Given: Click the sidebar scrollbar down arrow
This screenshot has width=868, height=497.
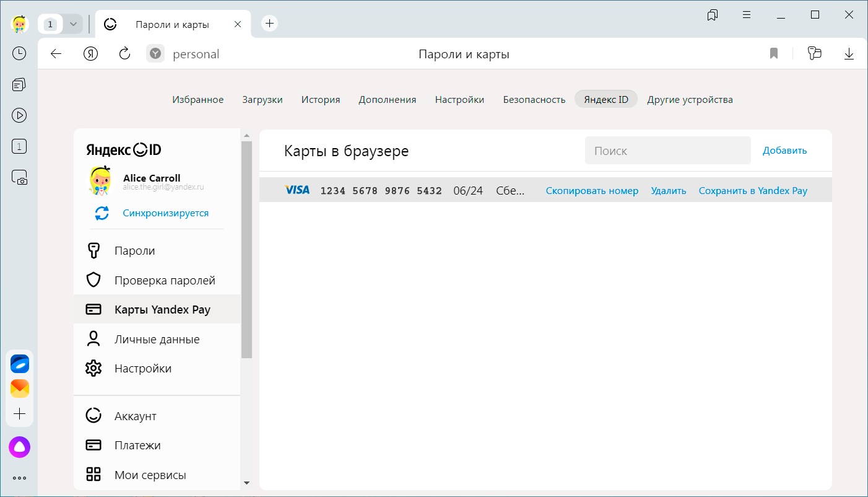Looking at the screenshot, I should [x=246, y=483].
